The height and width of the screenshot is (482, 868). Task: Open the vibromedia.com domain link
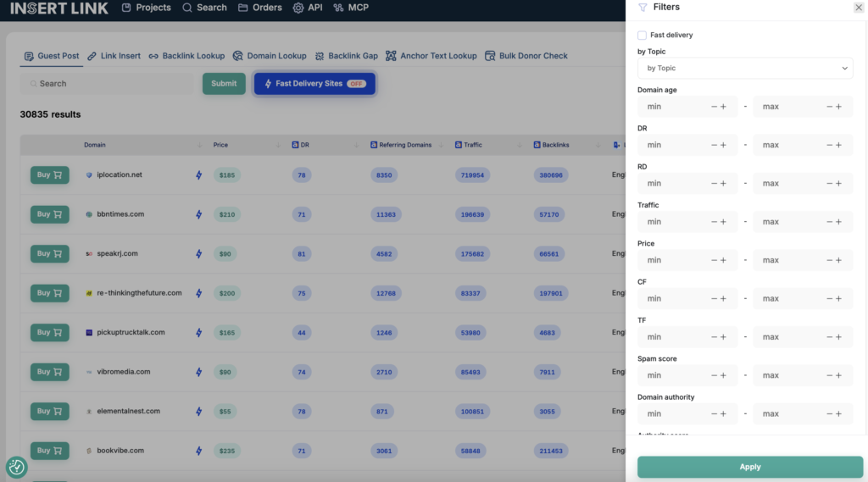[x=124, y=372]
